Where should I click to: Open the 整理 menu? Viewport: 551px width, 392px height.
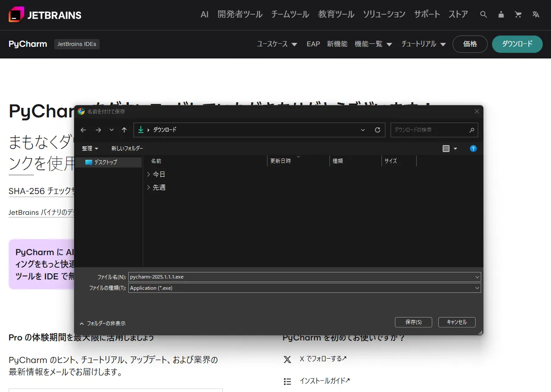(x=90, y=148)
